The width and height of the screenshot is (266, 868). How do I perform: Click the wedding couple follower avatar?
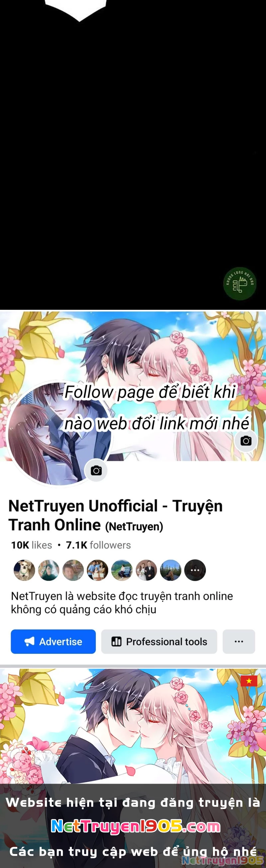coord(146,570)
